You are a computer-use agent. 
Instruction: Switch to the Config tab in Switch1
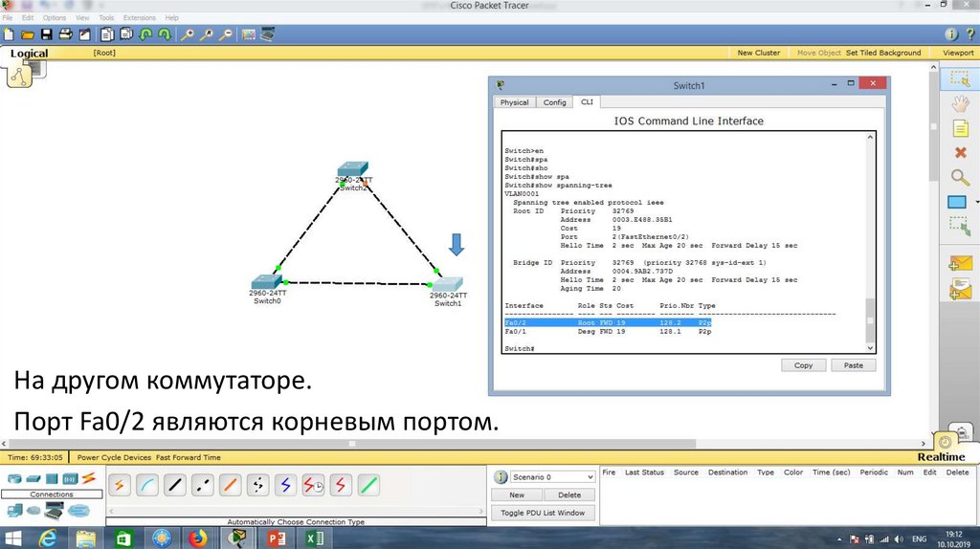coord(554,102)
